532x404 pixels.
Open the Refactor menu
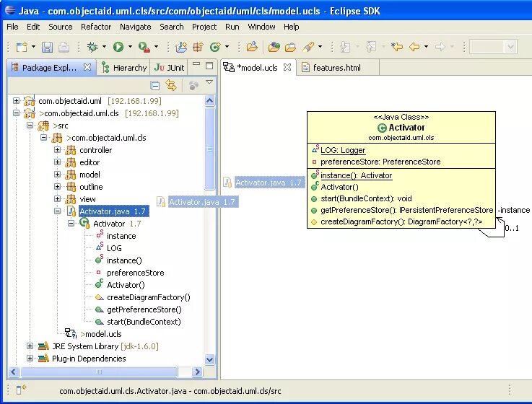96,27
